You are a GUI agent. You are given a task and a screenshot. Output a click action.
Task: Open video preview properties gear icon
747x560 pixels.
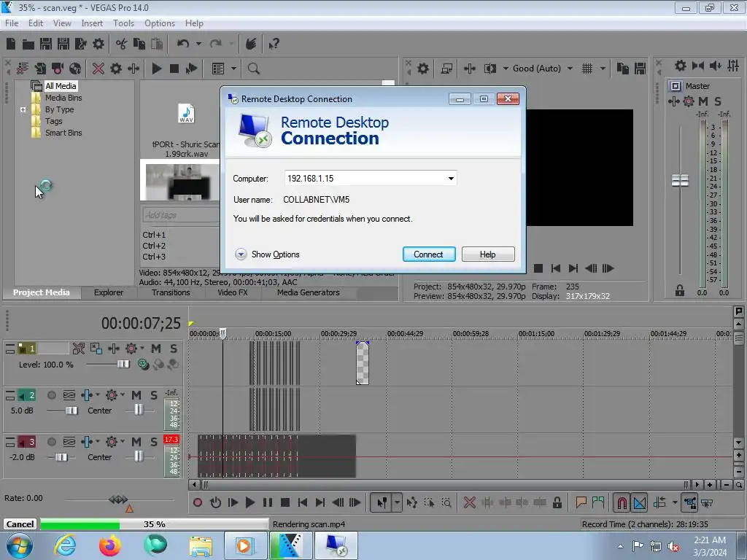(422, 69)
